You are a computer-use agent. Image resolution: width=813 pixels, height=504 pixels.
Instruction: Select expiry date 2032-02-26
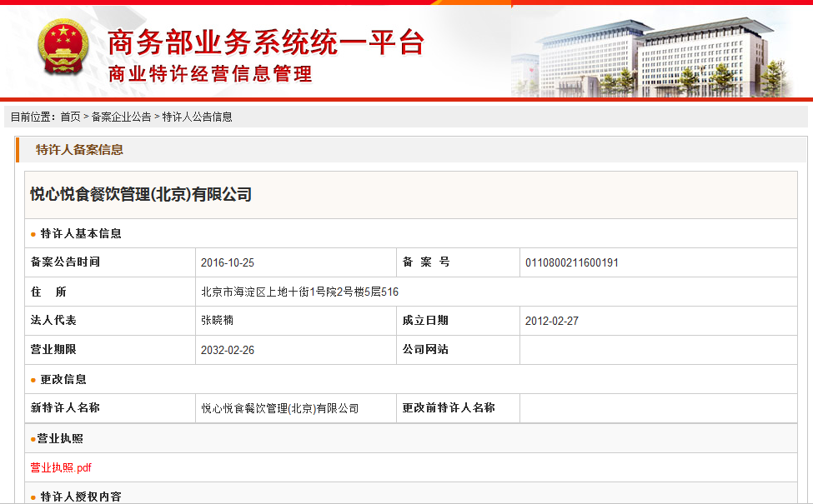click(x=228, y=350)
